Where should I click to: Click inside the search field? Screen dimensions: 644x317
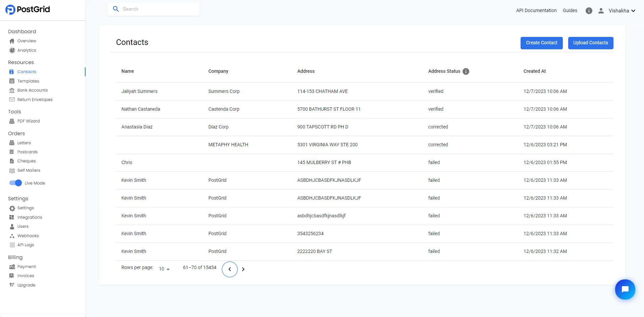point(154,9)
